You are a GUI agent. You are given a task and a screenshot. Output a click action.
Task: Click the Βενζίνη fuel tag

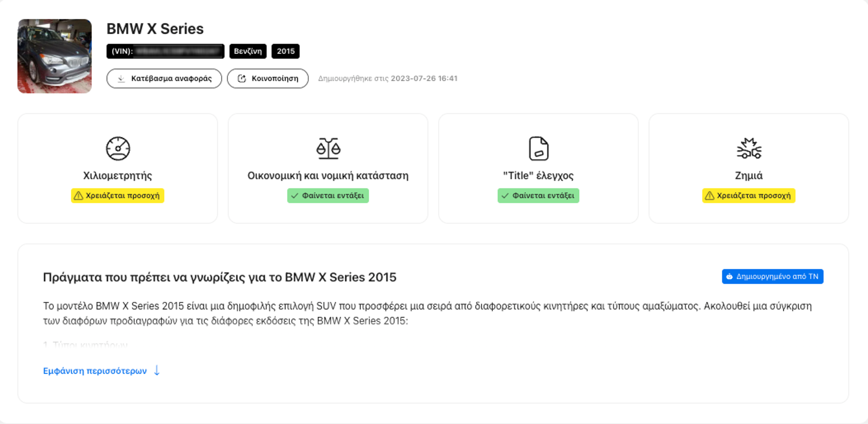point(248,51)
